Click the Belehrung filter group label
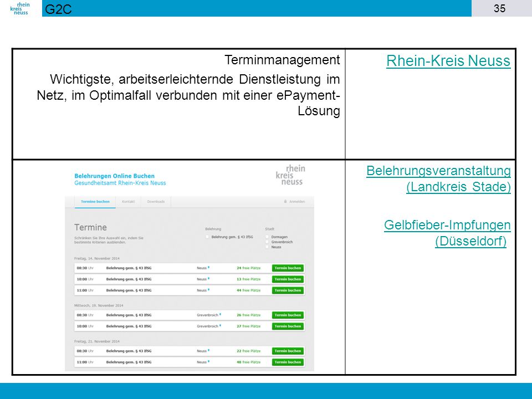The image size is (532, 399). pos(213,229)
